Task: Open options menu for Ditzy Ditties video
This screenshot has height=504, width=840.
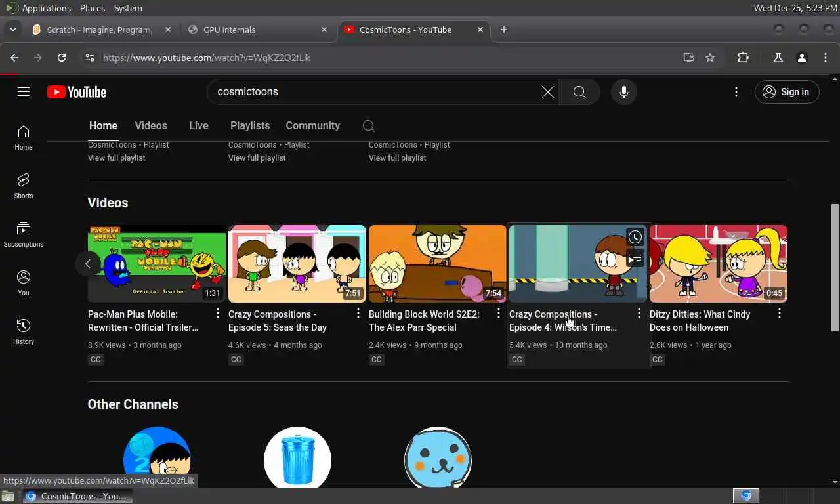Action: 780,314
